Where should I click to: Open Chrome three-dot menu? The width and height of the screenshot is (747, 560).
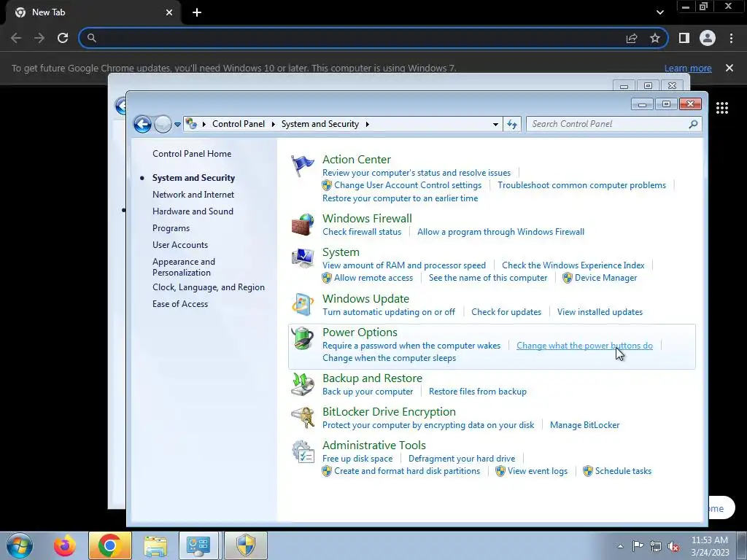click(x=731, y=38)
